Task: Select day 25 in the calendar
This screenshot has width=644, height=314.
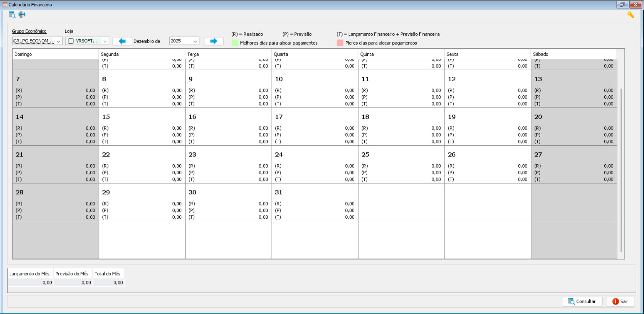Action: tap(401, 164)
